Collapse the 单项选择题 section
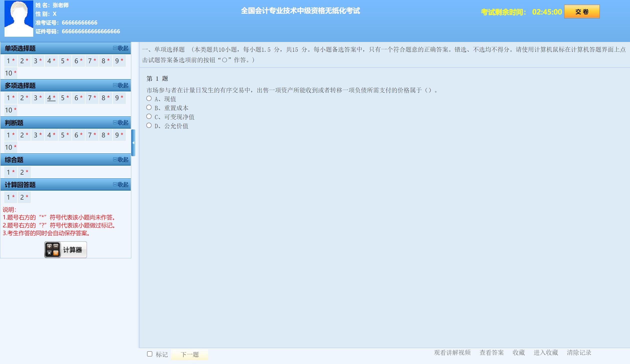The image size is (630, 364). tap(121, 48)
